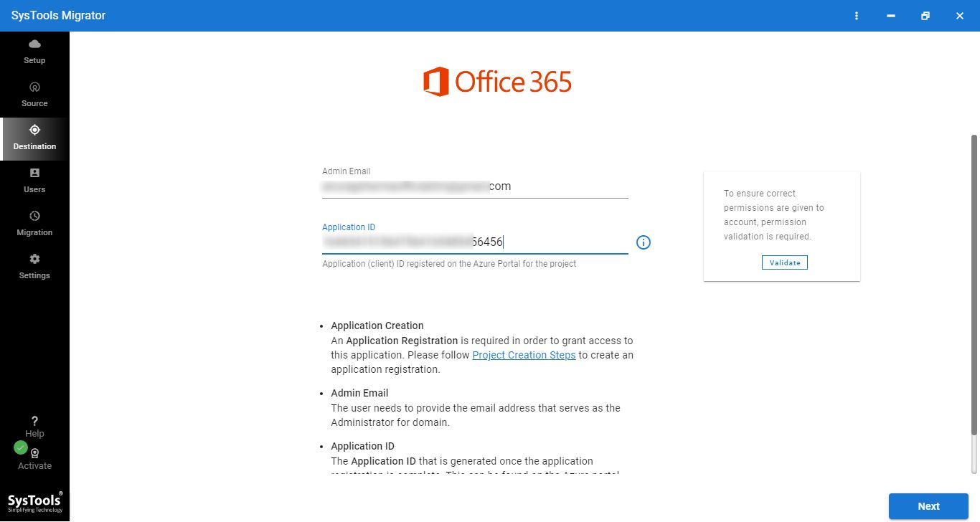The width and height of the screenshot is (980, 522).
Task: Open the Setup cloud icon in the sidebar
Action: (34, 44)
